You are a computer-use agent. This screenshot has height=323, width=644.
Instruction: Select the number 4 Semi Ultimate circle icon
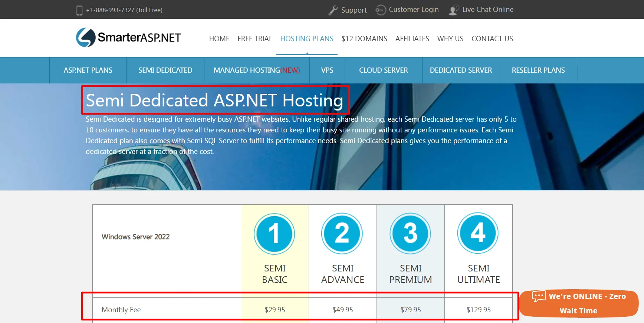point(478,233)
